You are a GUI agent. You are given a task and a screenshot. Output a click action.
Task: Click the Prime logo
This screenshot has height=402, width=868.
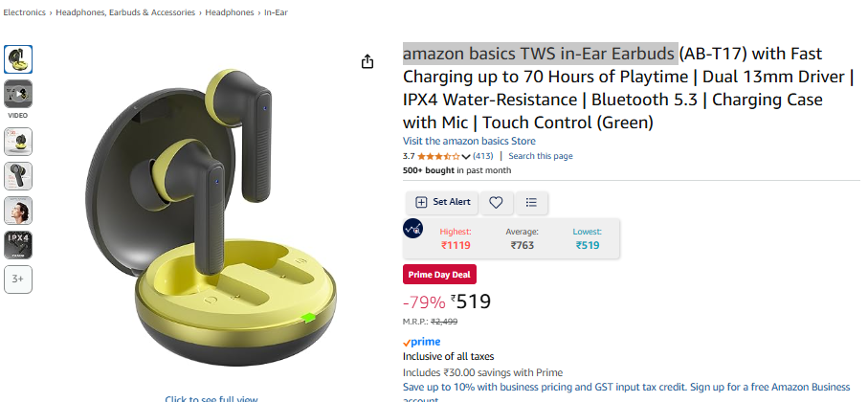coord(422,342)
